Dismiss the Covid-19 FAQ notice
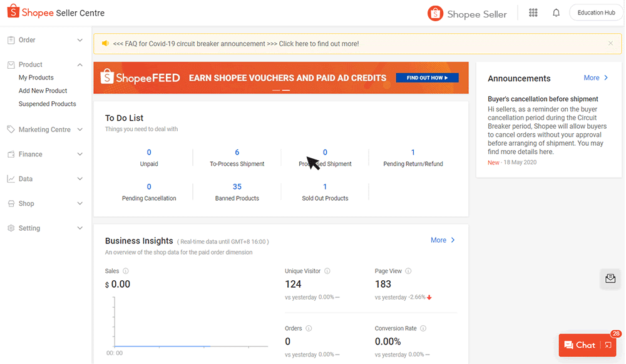The image size is (626, 364). pyautogui.click(x=610, y=43)
